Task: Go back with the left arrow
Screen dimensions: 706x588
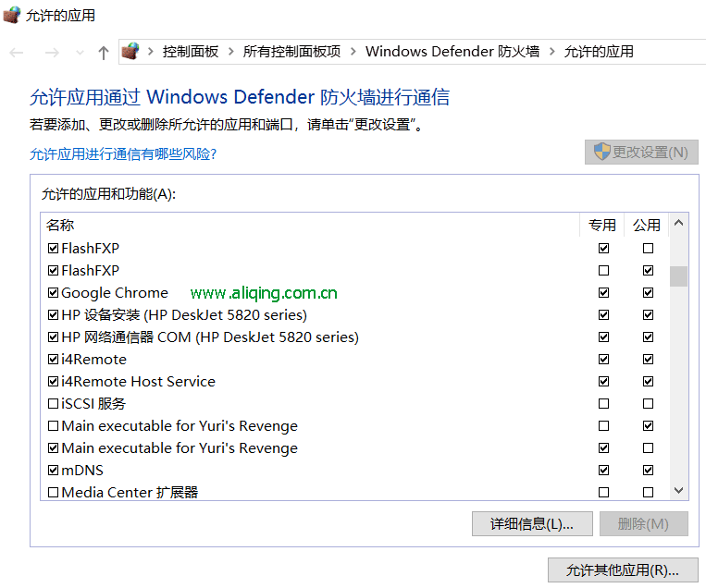Action: [17, 53]
